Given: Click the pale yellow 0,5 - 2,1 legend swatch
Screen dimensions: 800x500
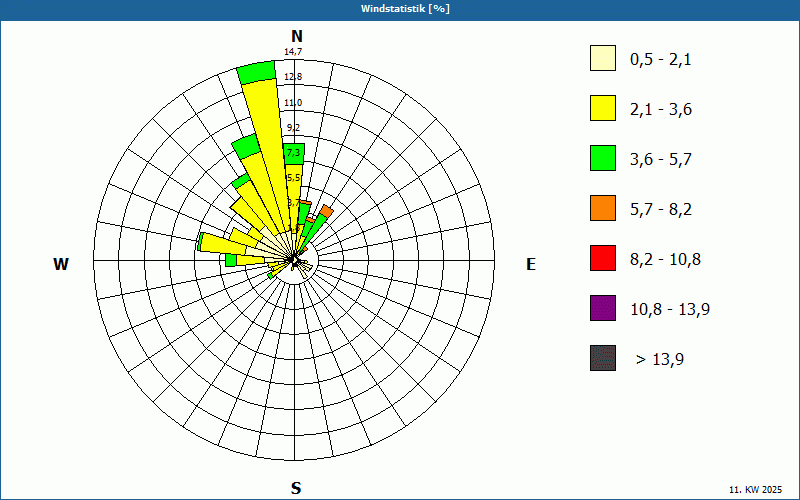Looking at the screenshot, I should (603, 58).
